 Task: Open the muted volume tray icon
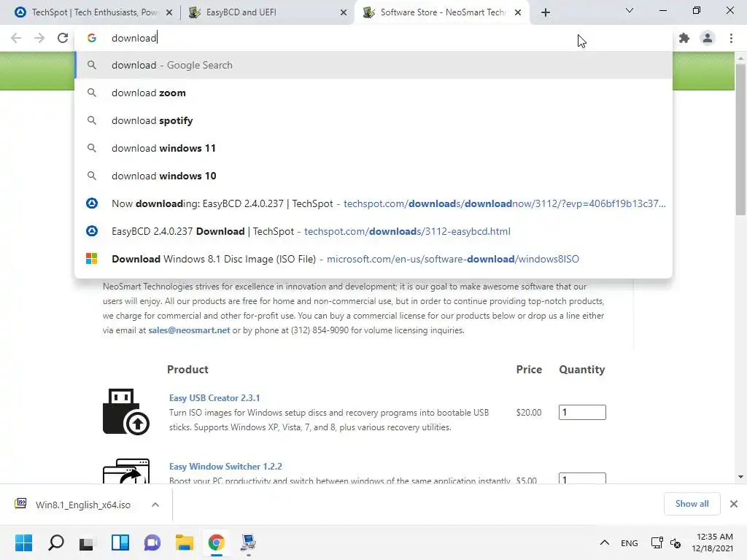[676, 542]
